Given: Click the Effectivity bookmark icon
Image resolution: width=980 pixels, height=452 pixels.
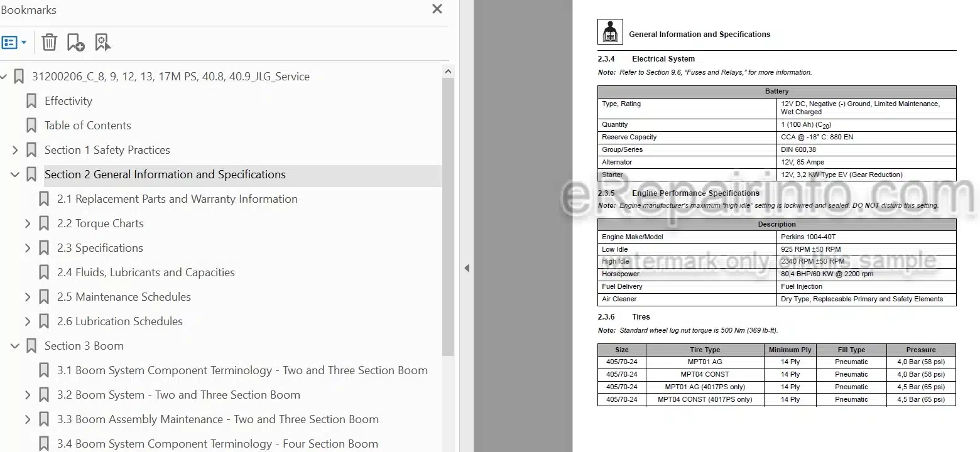Looking at the screenshot, I should pos(31,101).
